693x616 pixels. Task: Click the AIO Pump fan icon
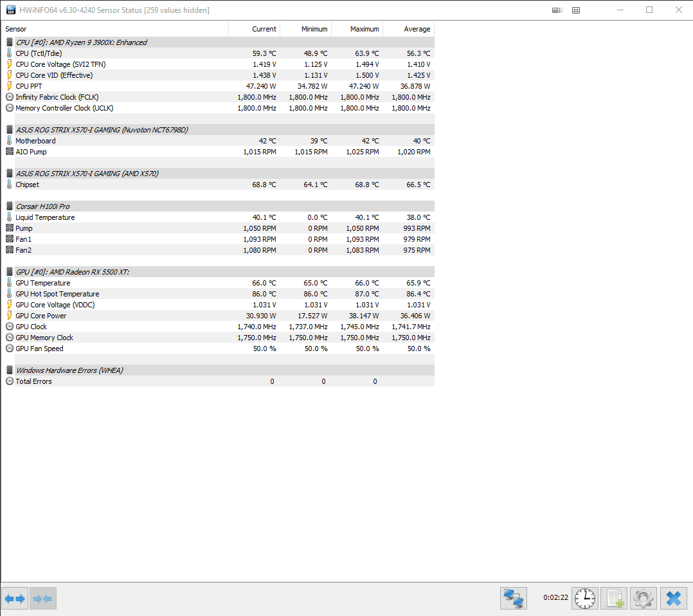9,151
